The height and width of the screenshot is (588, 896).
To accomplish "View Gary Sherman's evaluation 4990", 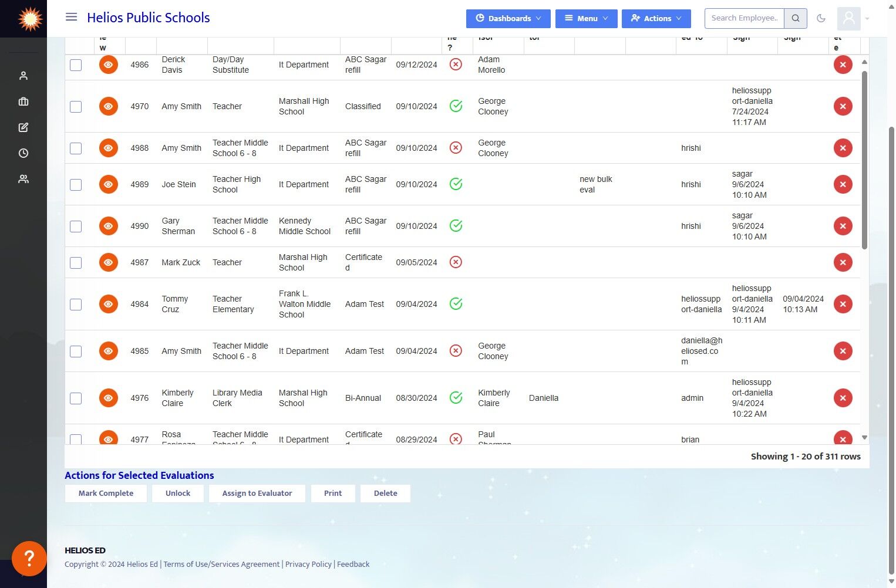I will coord(109,226).
